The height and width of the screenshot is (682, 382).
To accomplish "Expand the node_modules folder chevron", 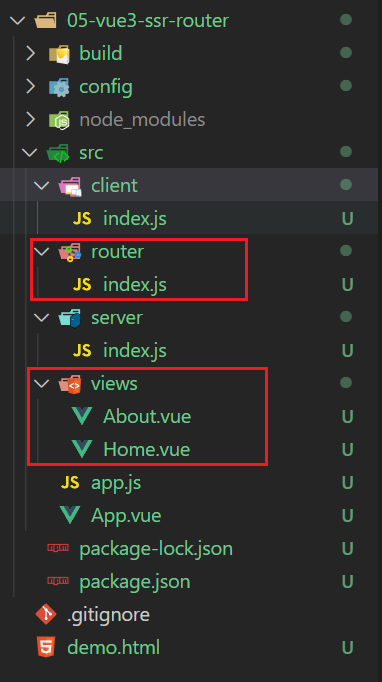I will (x=30, y=120).
